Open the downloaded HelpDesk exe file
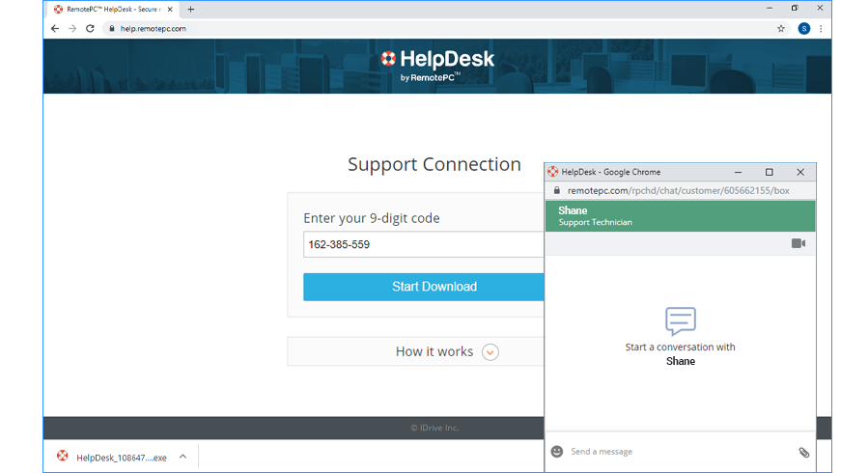 [x=111, y=457]
